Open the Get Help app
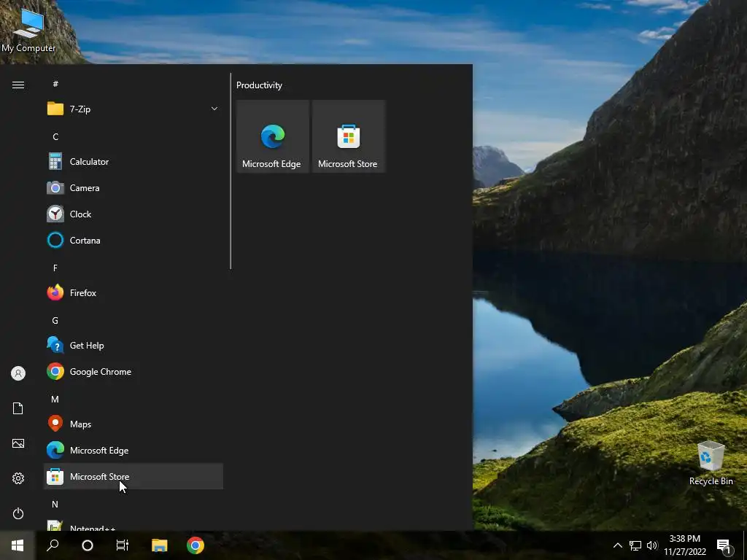747x560 pixels. click(x=133, y=345)
